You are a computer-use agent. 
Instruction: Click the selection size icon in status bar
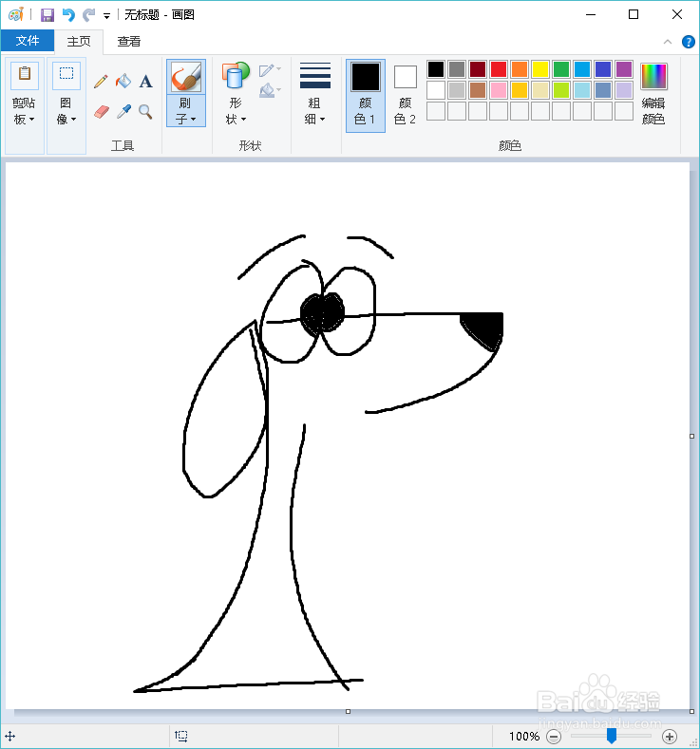click(x=181, y=736)
